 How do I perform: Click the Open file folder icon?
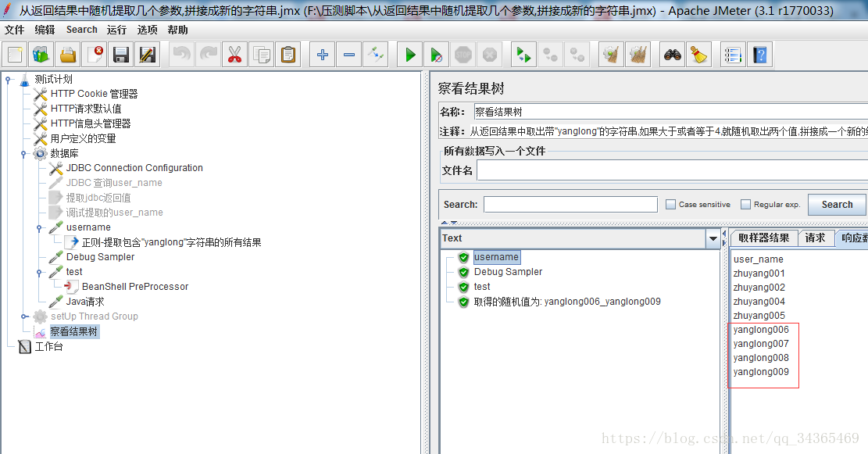(x=68, y=55)
